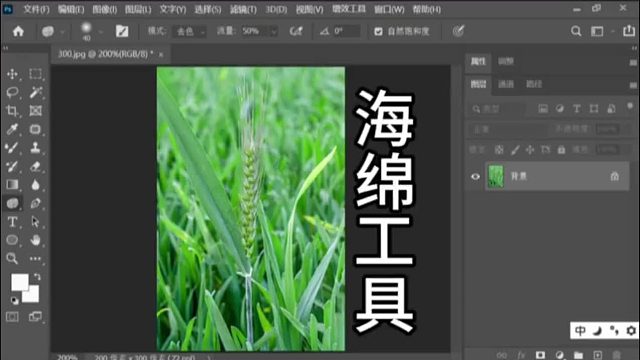Toggle lock position on layer

click(530, 150)
